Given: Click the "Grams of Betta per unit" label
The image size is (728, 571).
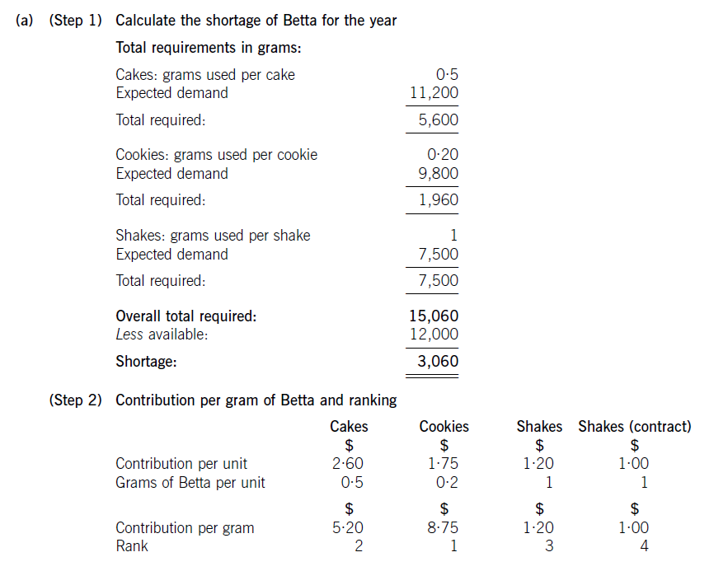Looking at the screenshot, I should 190,483.
